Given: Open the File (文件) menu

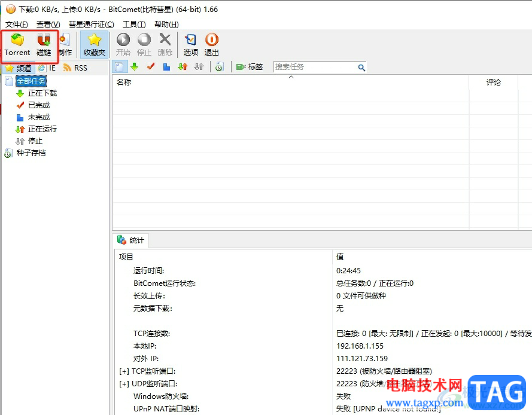Looking at the screenshot, I should (x=16, y=25).
